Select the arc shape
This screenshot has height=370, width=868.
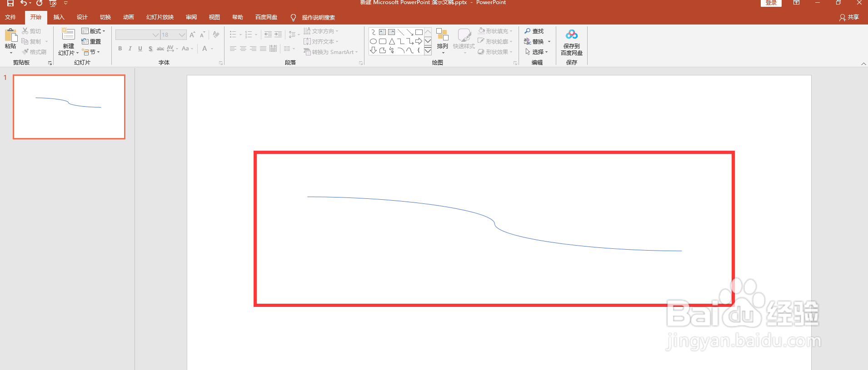point(401,50)
